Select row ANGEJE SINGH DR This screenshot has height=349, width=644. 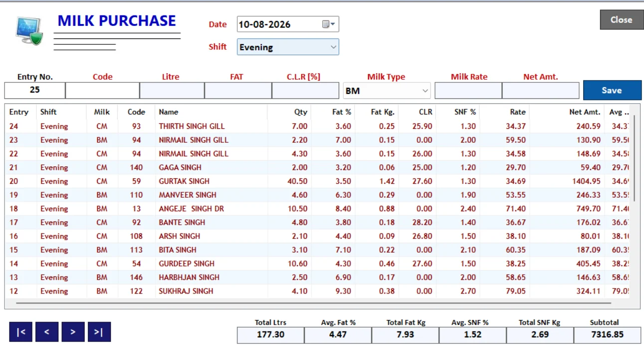[x=317, y=209]
